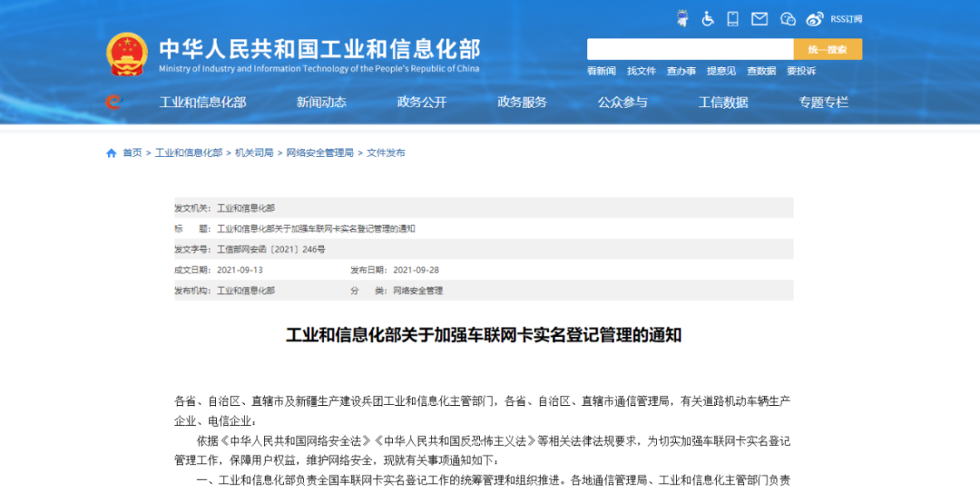Click the bold article heading
This screenshot has width=980, height=493.
click(484, 335)
